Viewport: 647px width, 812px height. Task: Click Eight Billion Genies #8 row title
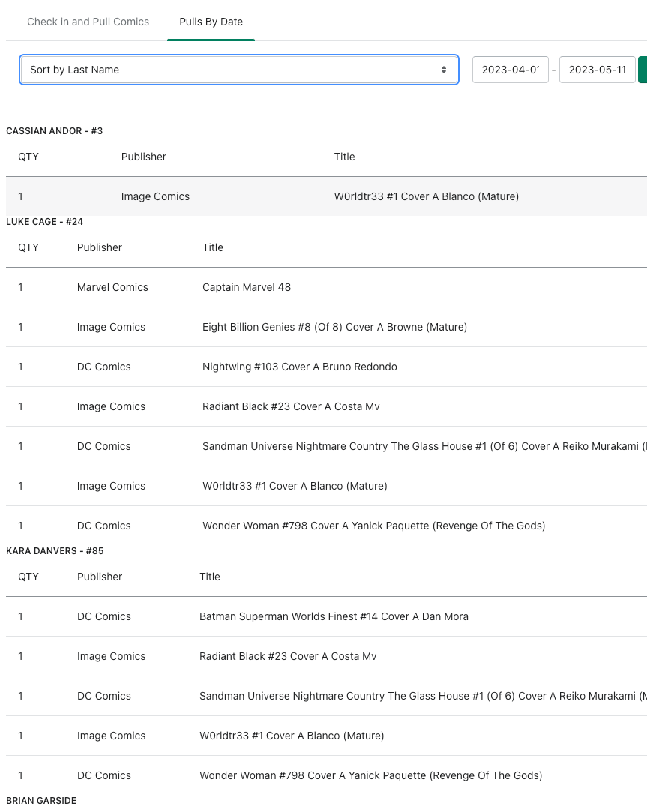pos(334,328)
